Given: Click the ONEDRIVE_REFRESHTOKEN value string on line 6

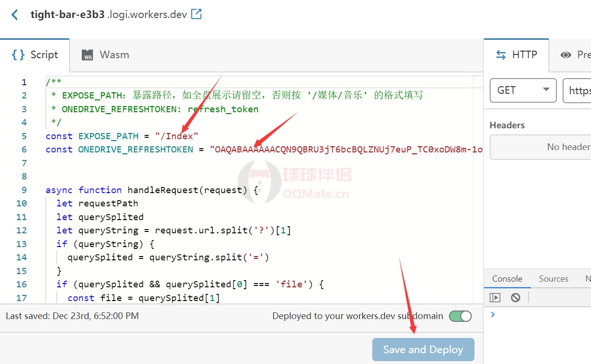Looking at the screenshot, I should [x=346, y=150].
